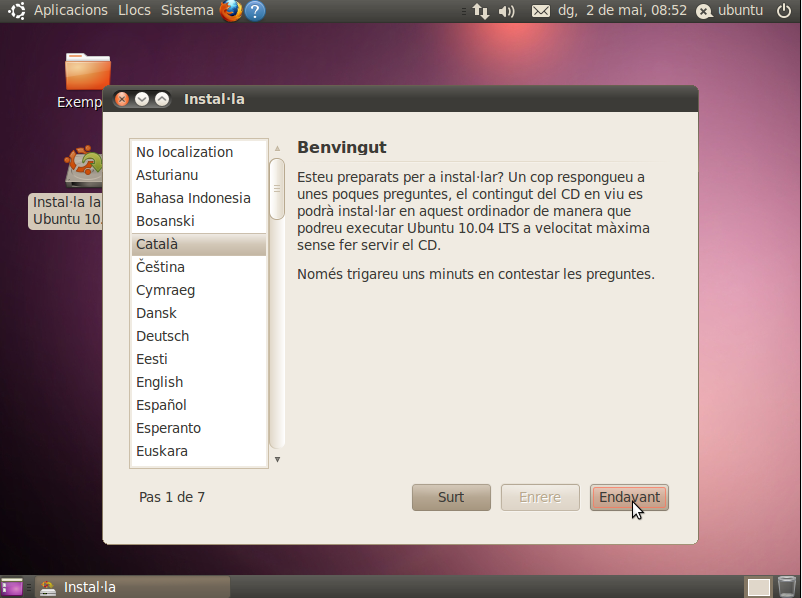Open the mail envelope indicator

pyautogui.click(x=541, y=11)
